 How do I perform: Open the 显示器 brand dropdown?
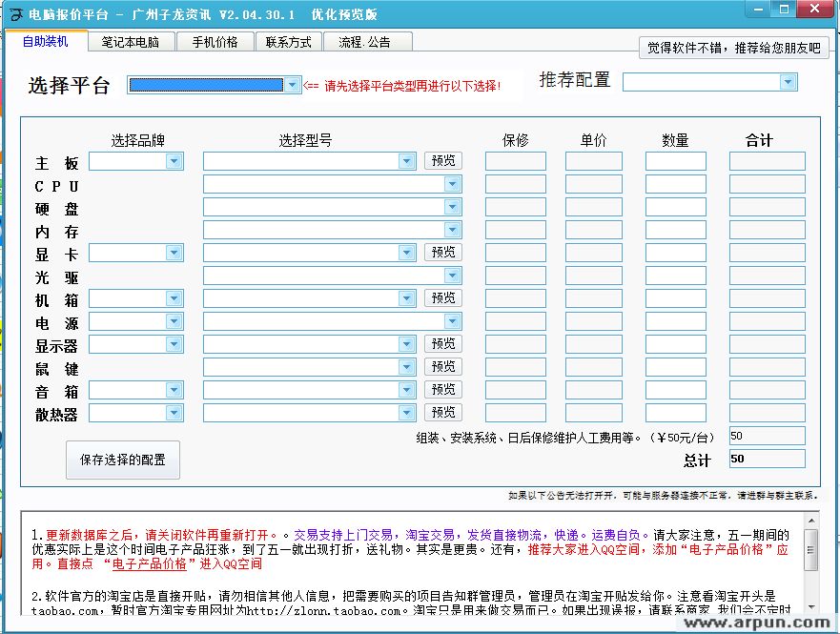pyautogui.click(x=174, y=344)
